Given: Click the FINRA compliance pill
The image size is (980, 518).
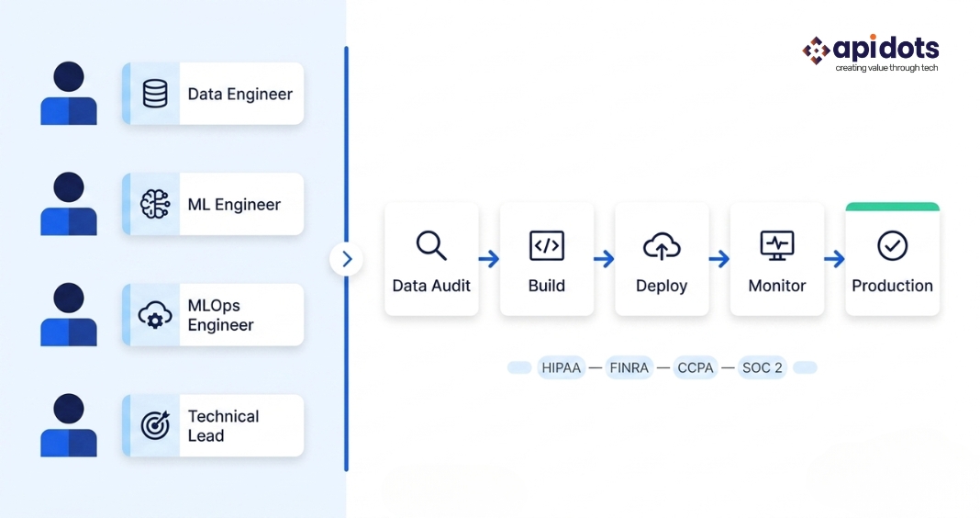Looking at the screenshot, I should (x=629, y=368).
